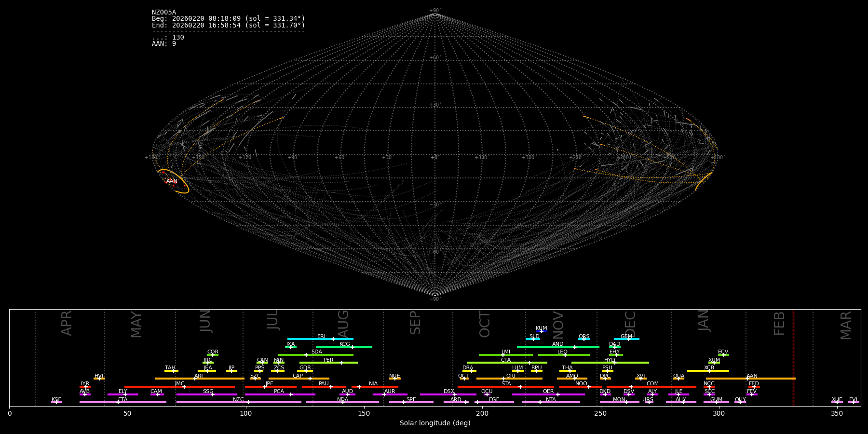Click the CTA shower label
The width and height of the screenshot is (868, 434).
(506, 360)
